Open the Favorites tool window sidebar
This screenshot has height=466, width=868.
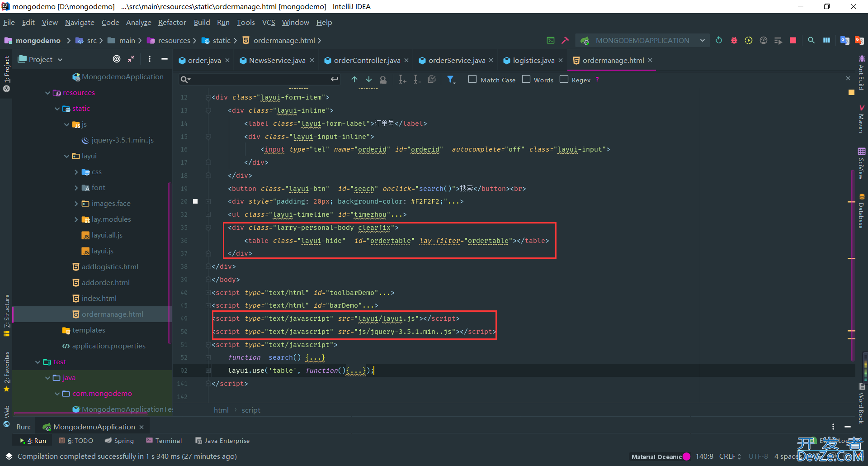click(x=7, y=372)
